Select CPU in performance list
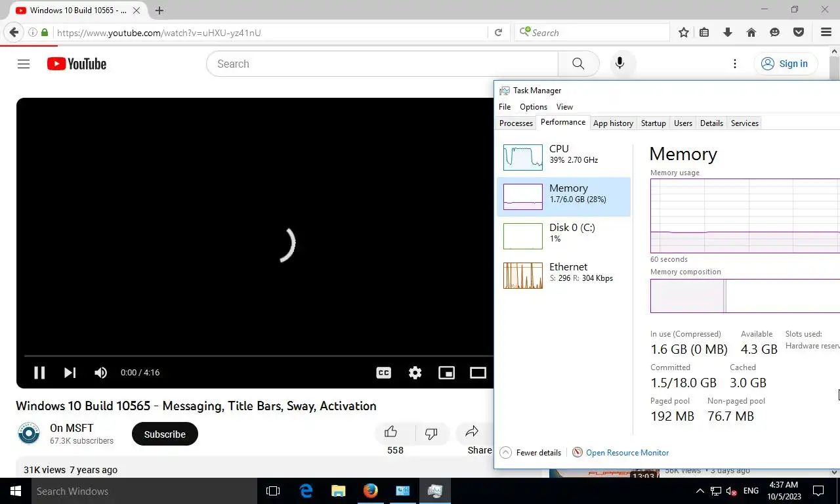 point(564,157)
